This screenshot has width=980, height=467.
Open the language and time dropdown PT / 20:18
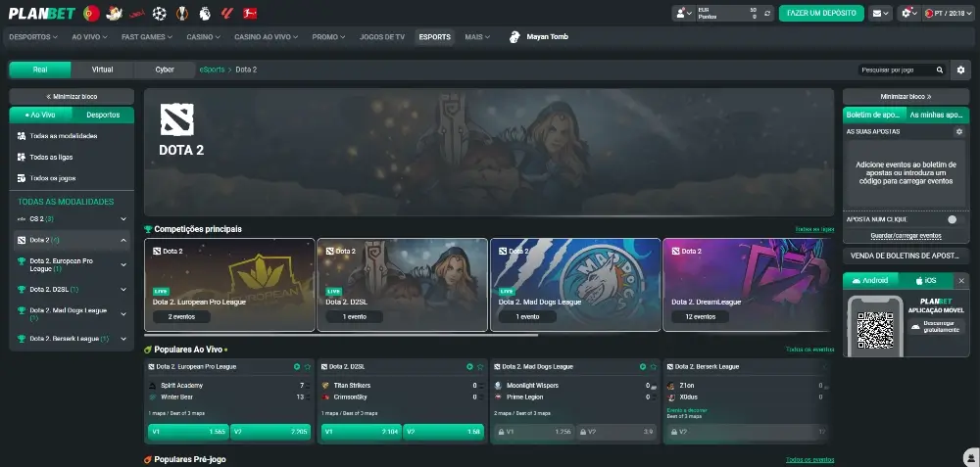click(x=948, y=13)
